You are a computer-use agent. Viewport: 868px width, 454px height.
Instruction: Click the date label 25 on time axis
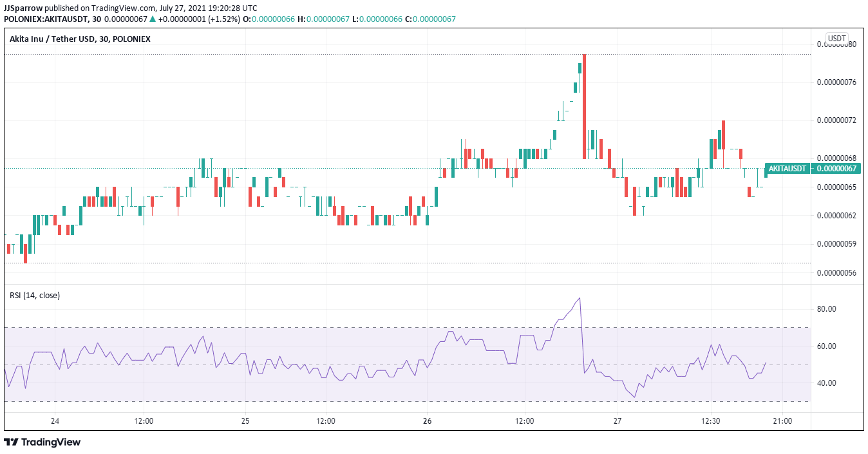(x=245, y=421)
